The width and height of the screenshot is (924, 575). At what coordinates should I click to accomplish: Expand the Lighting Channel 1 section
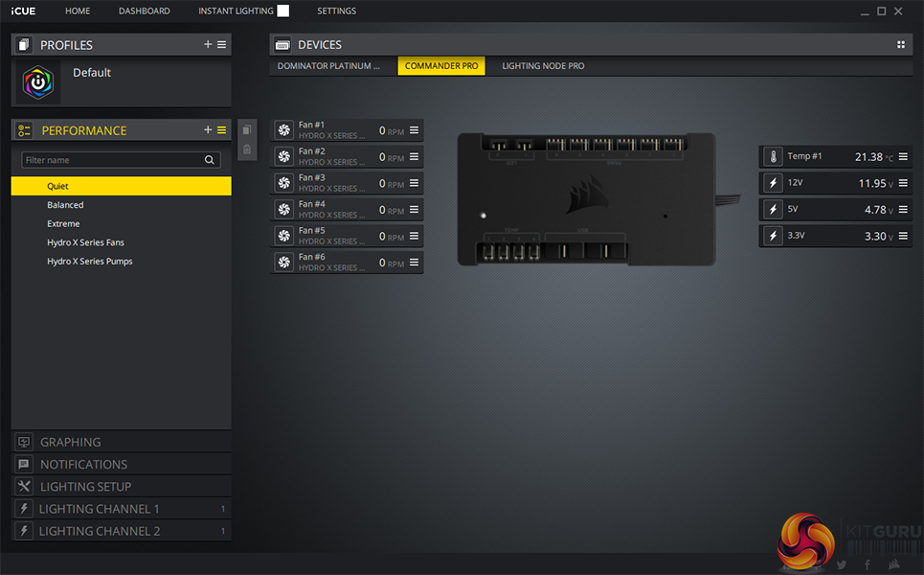[x=122, y=508]
